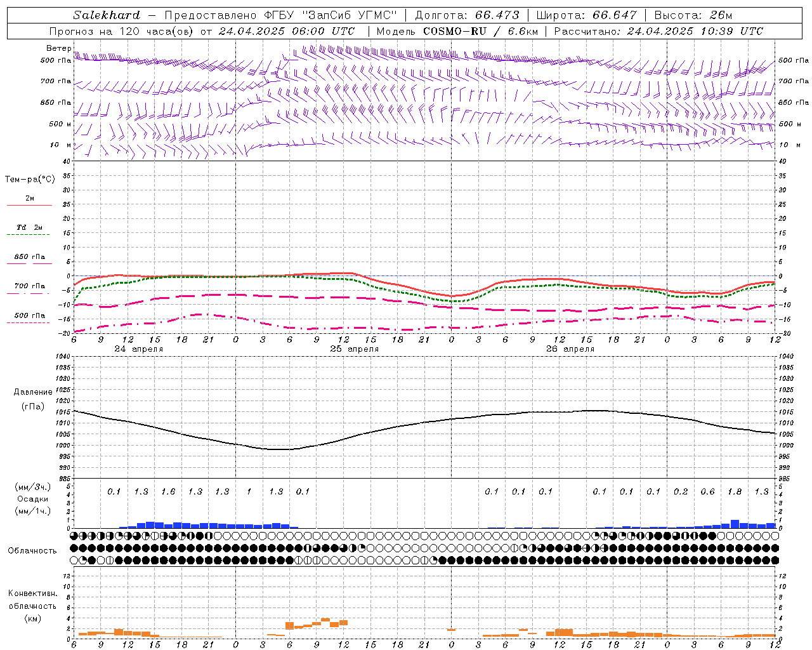Click the "700 гПа" temperature legend entry
The width and height of the screenshot is (812, 650).
[x=30, y=286]
